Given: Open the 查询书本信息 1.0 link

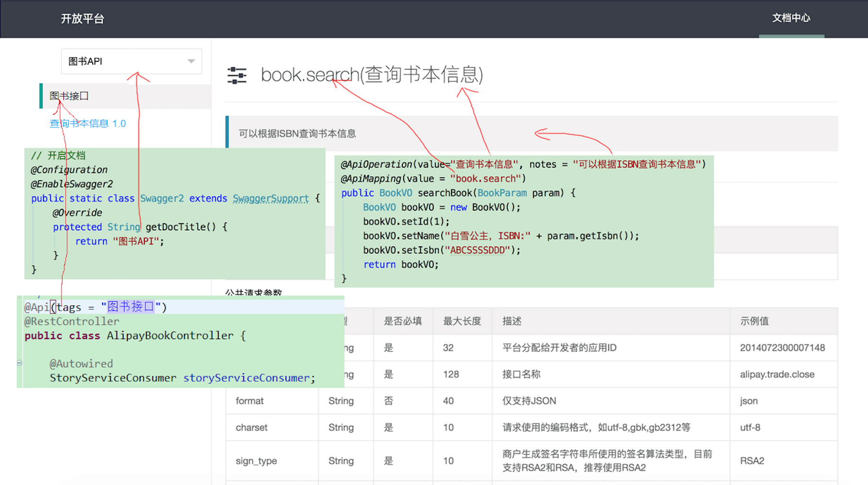Looking at the screenshot, I should (88, 124).
